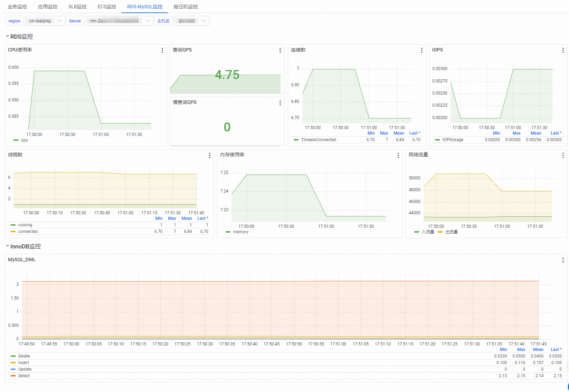Open the IOPS panel three-dot menu

[x=563, y=50]
